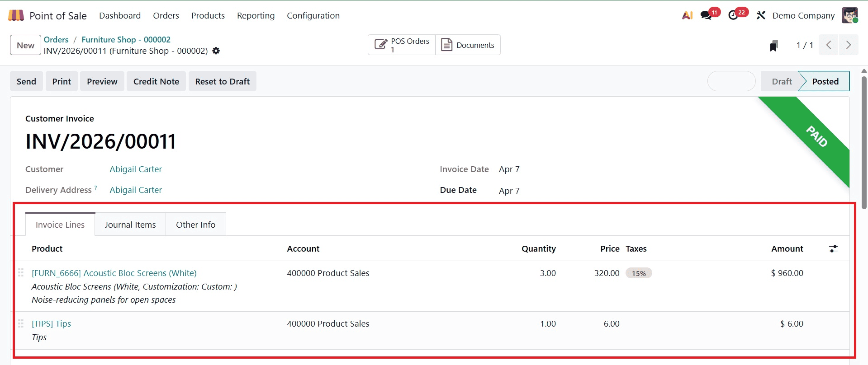Viewport: 868px width, 365px height.
Task: Open the Dashboard menu
Action: [120, 15]
